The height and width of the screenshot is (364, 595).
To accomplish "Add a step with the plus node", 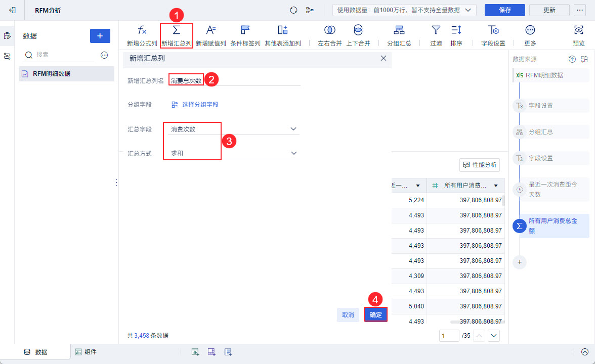I will (x=520, y=262).
